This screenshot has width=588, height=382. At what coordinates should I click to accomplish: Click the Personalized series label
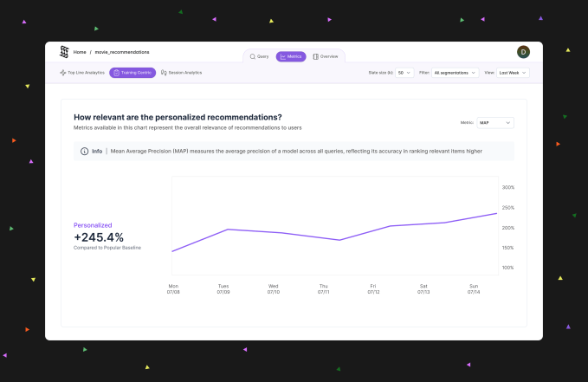(x=93, y=225)
